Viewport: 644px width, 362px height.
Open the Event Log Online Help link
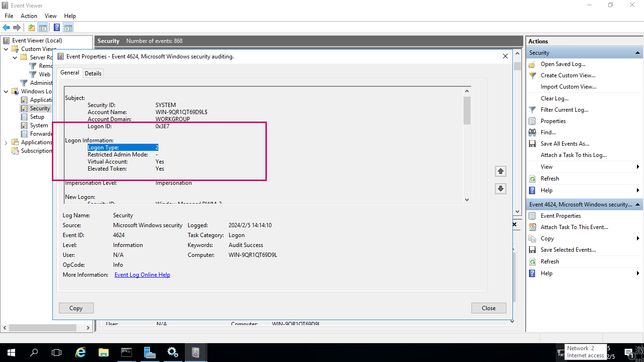[x=142, y=275]
